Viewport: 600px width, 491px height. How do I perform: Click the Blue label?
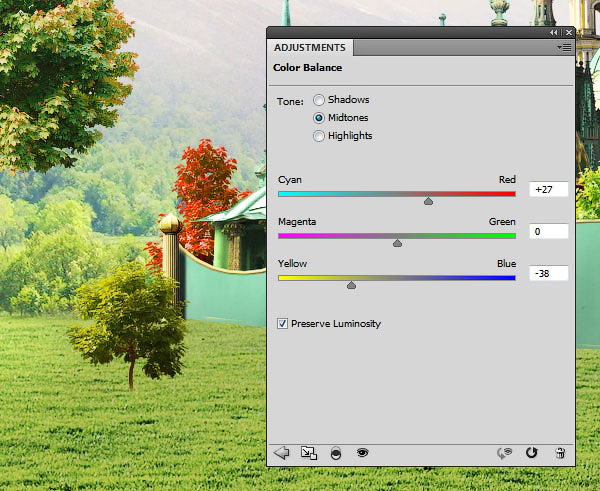(x=506, y=264)
